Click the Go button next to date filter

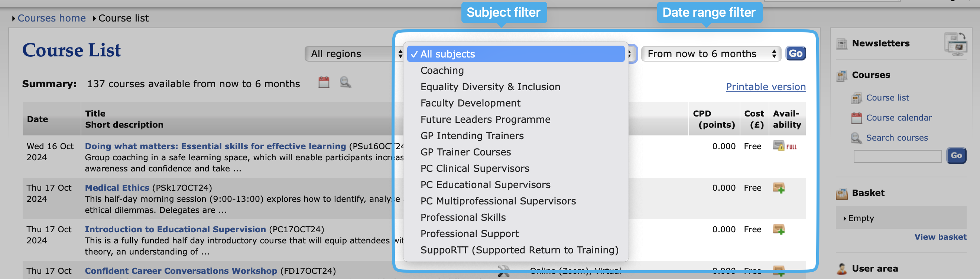[795, 53]
